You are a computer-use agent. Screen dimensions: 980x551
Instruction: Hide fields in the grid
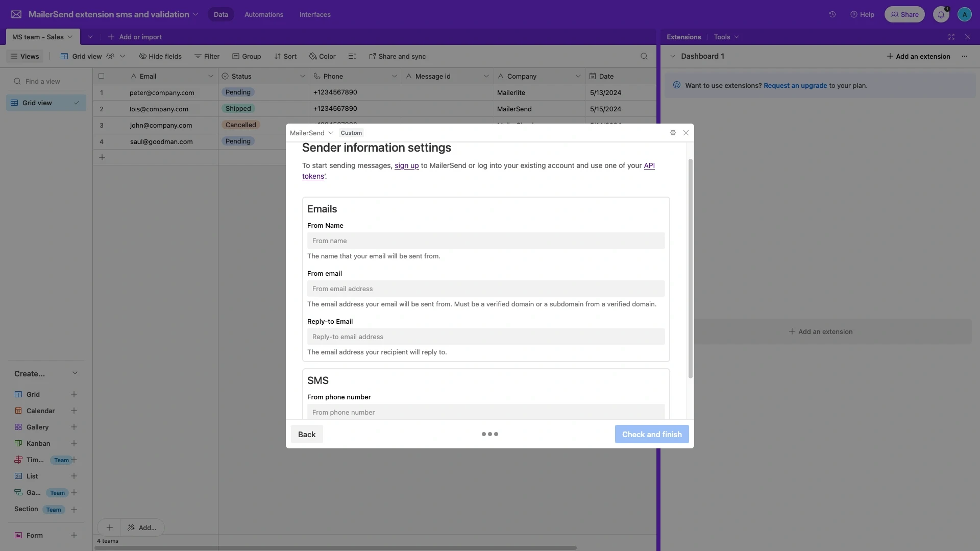160,56
